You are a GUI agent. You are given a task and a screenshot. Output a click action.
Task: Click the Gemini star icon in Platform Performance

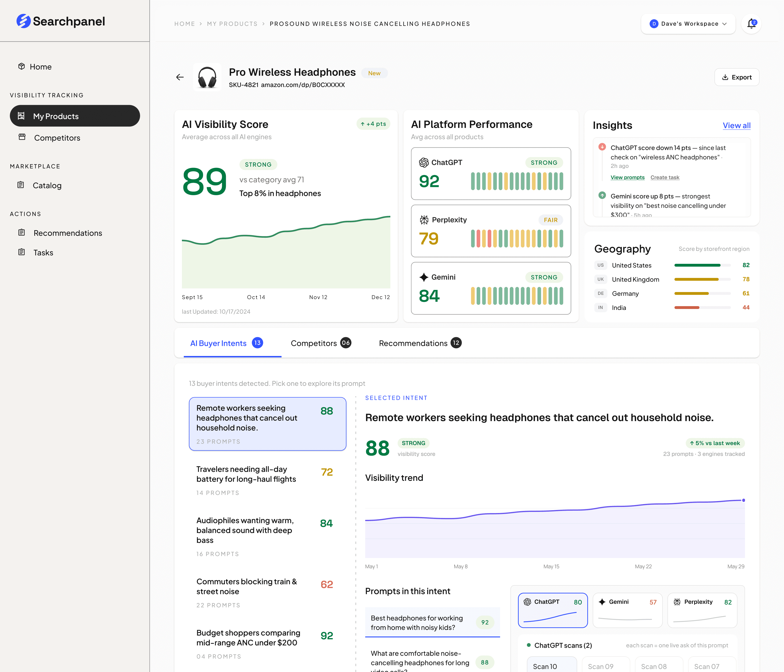424,277
